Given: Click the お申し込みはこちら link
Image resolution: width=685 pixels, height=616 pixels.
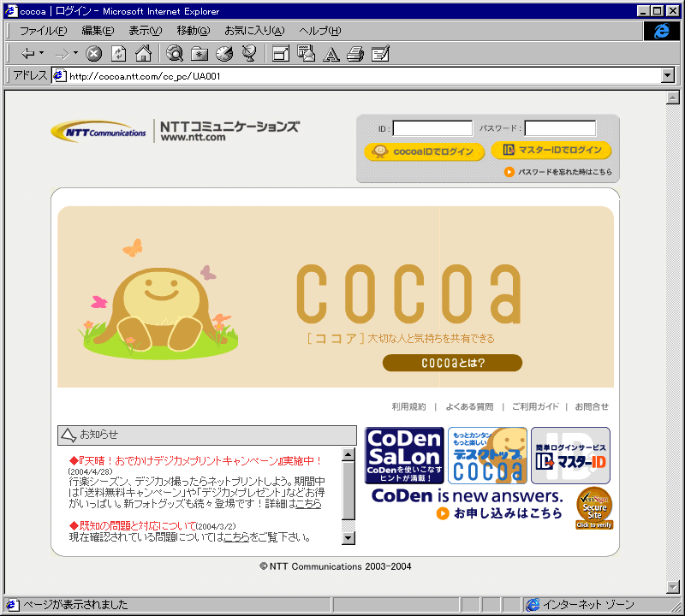Looking at the screenshot, I should (499, 513).
